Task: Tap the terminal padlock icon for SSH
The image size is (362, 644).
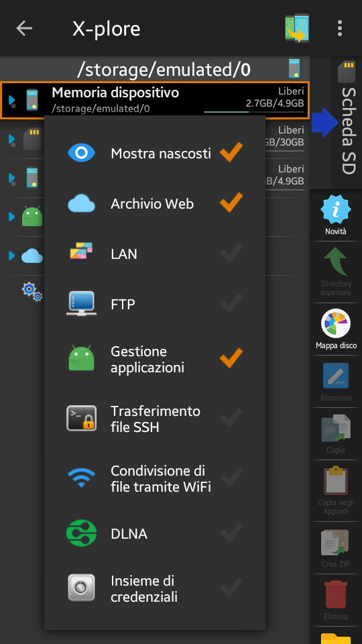Action: click(x=81, y=418)
